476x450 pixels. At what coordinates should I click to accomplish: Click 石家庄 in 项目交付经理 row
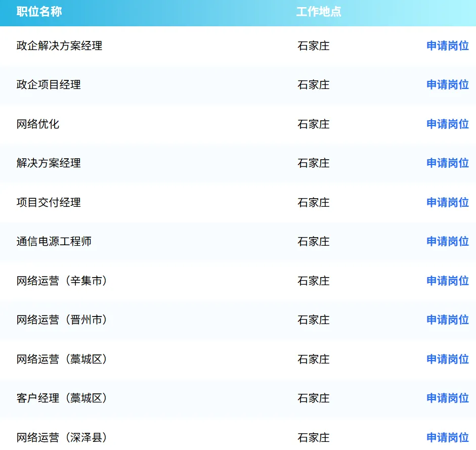[314, 202]
